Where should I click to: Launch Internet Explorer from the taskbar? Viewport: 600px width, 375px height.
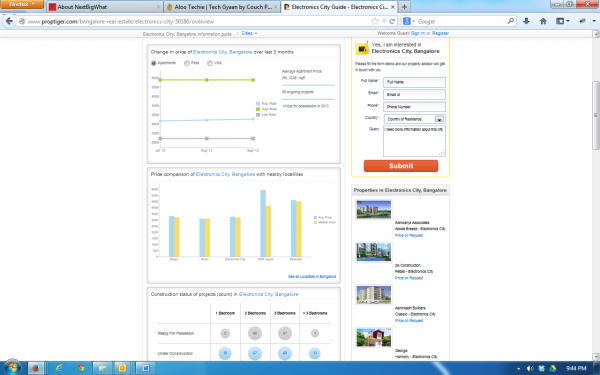[59, 368]
